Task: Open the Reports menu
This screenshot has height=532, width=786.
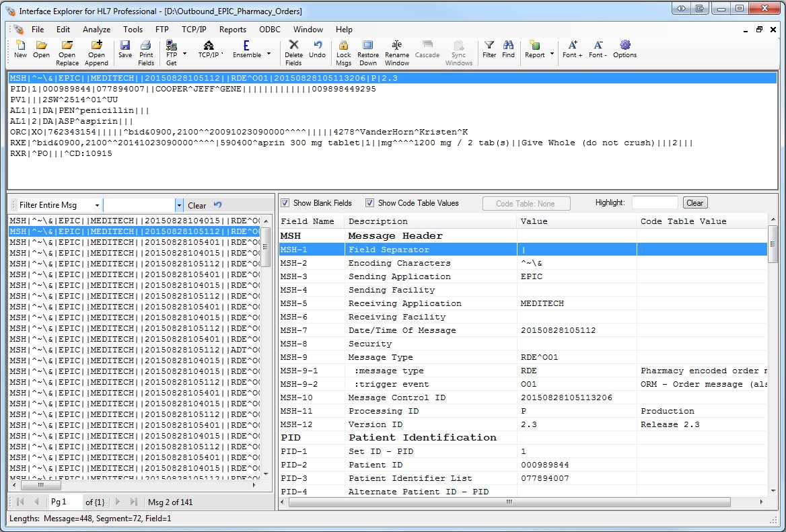Action: 233,30
